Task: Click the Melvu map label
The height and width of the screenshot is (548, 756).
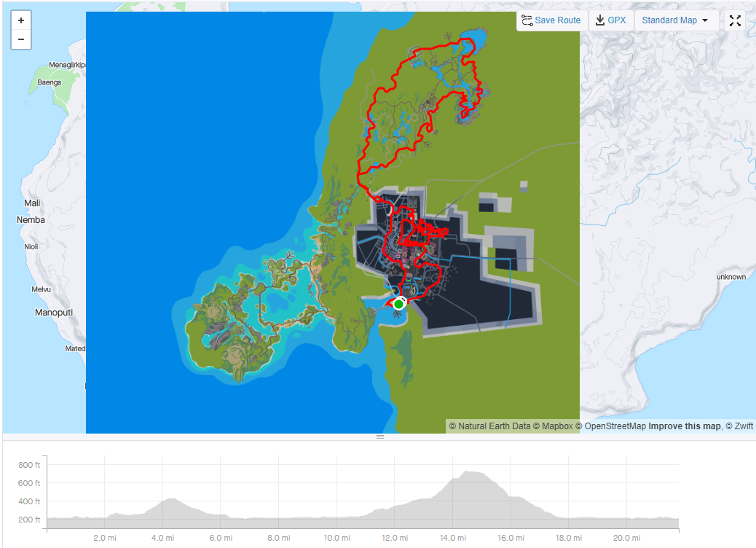Action: 41,289
